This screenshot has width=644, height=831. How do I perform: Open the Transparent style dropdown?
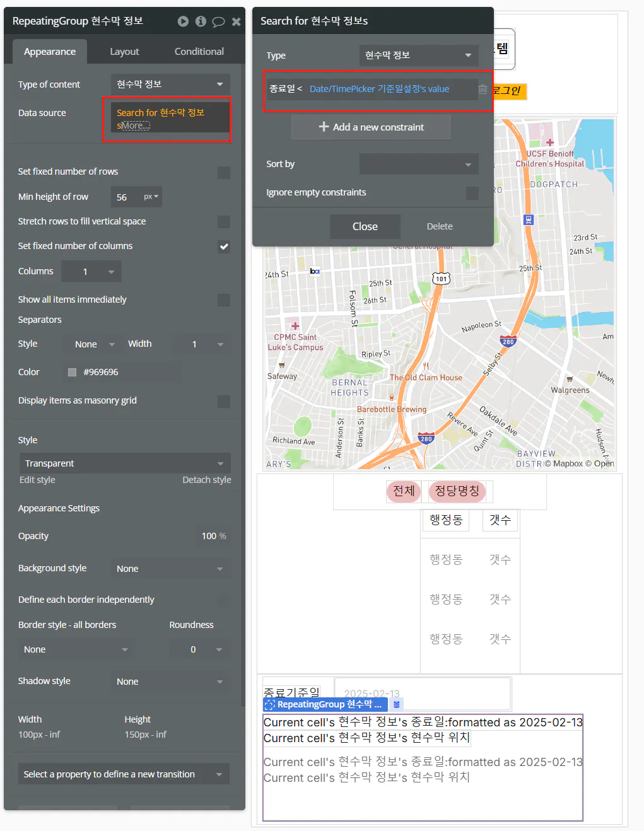pos(124,463)
